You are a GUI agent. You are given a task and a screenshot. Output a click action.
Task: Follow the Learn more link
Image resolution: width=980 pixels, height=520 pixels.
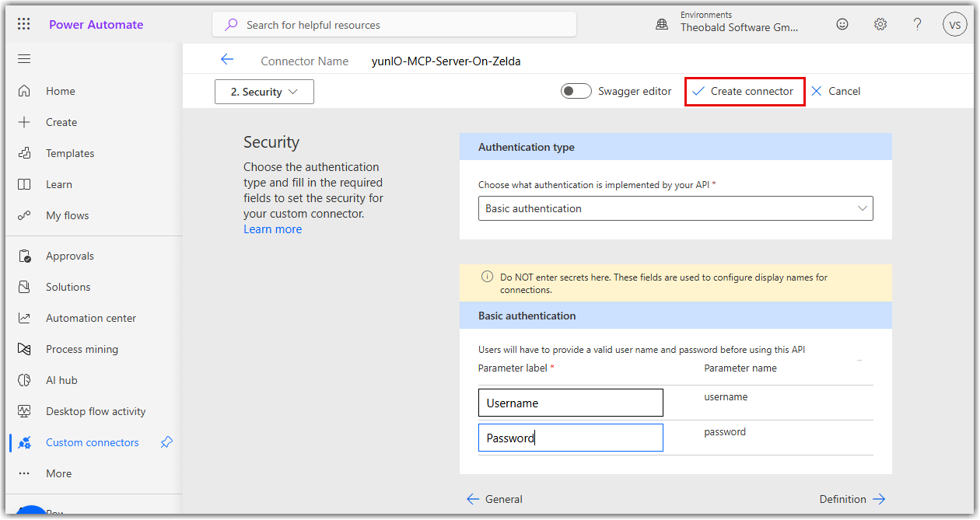272,229
